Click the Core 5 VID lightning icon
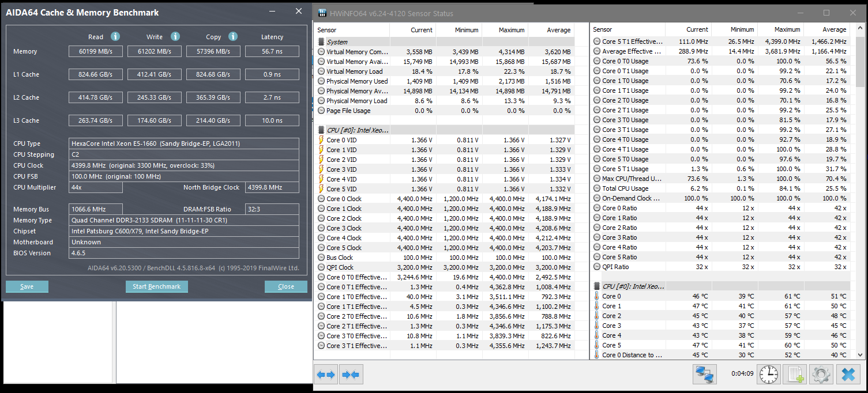The width and height of the screenshot is (868, 393). point(321,189)
